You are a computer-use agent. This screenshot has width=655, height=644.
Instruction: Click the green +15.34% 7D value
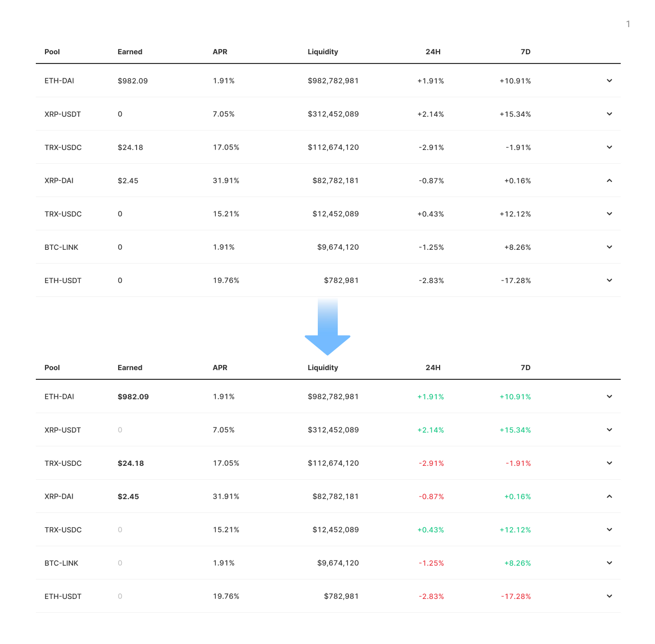pos(515,430)
